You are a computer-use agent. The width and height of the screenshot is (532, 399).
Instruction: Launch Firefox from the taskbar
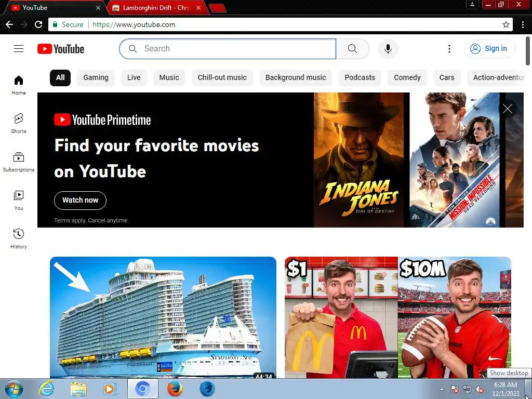click(175, 389)
